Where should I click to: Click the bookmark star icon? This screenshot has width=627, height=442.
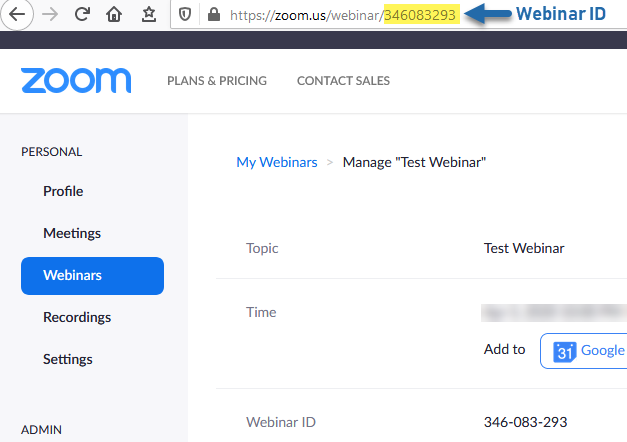point(148,15)
